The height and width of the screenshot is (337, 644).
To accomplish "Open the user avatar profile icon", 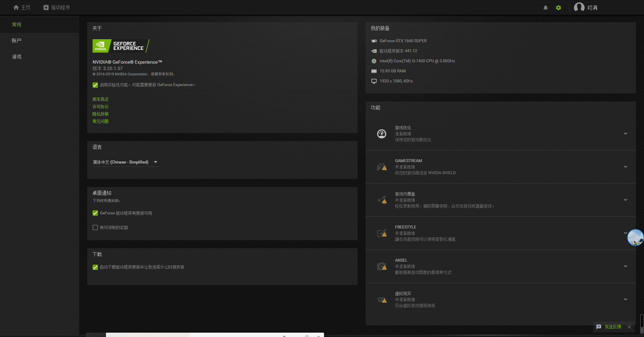I will click(579, 7).
